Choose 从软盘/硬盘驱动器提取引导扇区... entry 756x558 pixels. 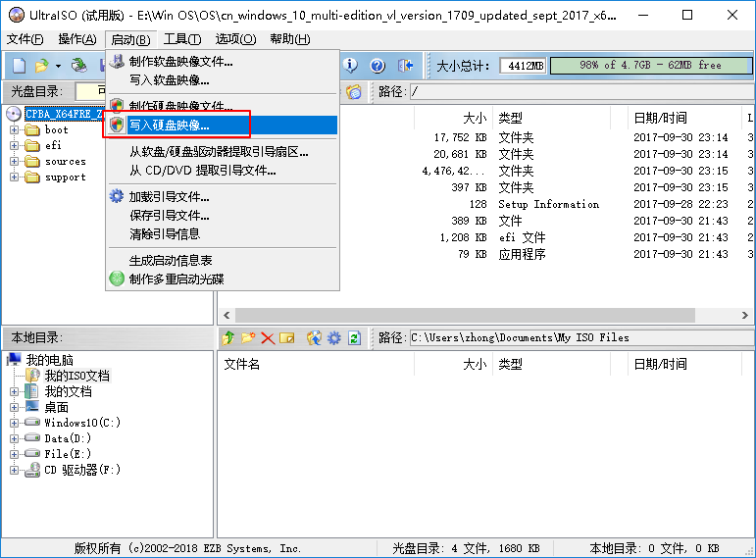[223, 151]
